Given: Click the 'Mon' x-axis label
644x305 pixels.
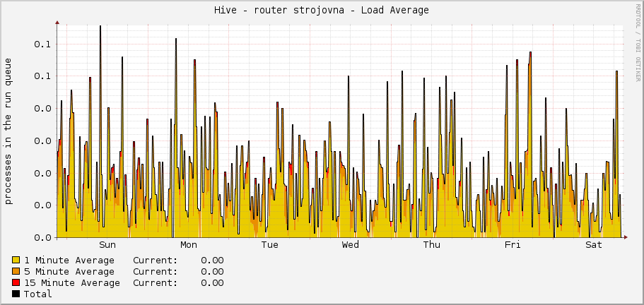Looking at the screenshot, I should [x=189, y=245].
